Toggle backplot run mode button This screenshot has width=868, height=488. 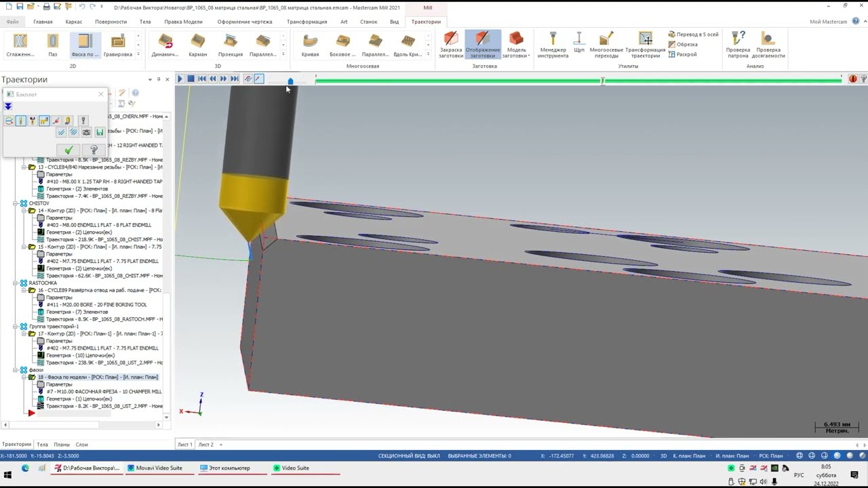click(258, 79)
